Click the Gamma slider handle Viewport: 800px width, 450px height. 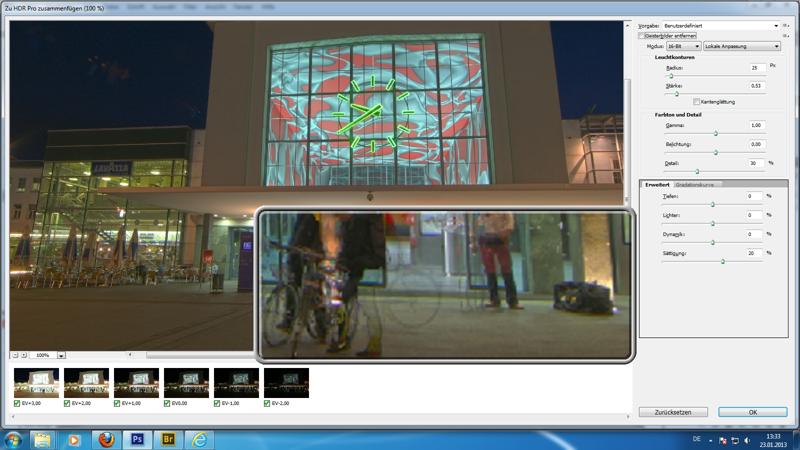716,133
